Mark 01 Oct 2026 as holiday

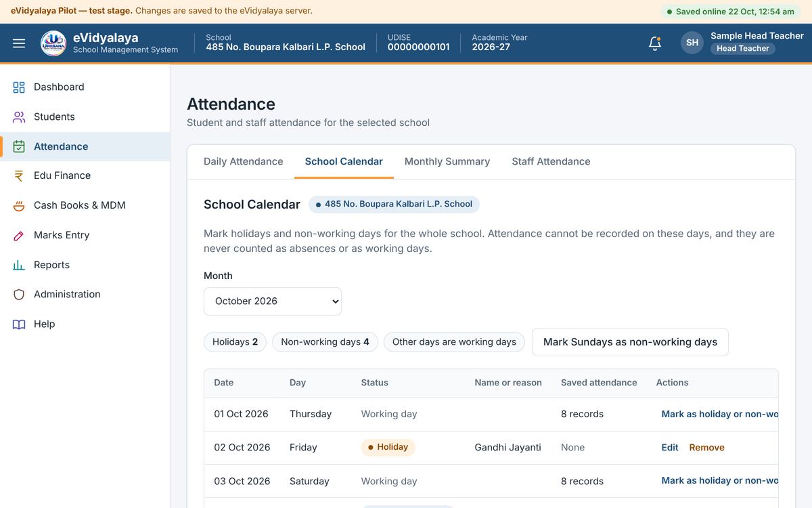[720, 415]
